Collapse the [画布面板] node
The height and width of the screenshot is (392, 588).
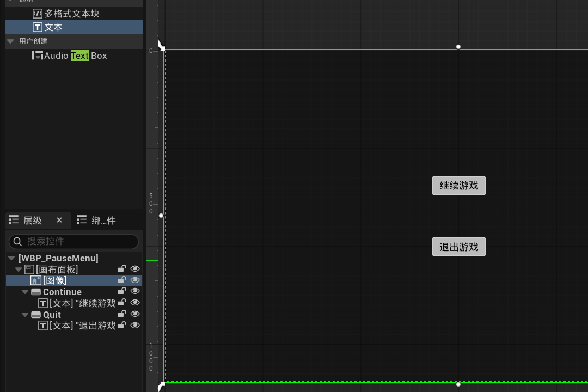pos(19,269)
